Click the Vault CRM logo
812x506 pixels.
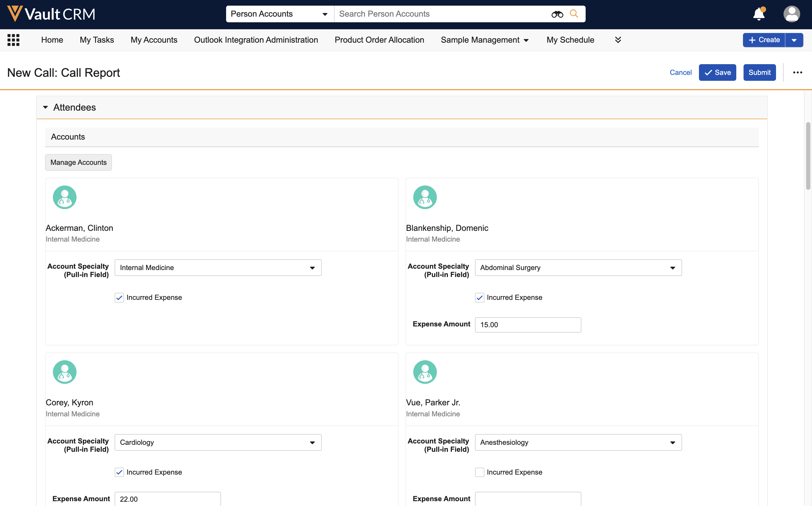tap(51, 14)
